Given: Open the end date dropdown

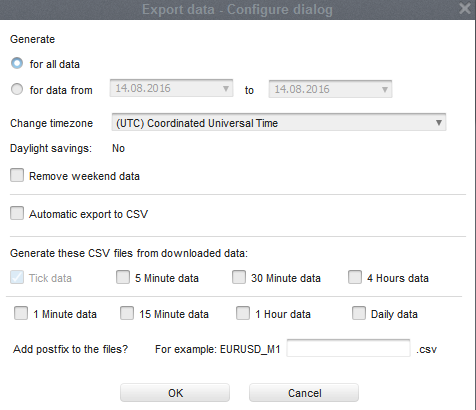Looking at the screenshot, I should point(330,89).
